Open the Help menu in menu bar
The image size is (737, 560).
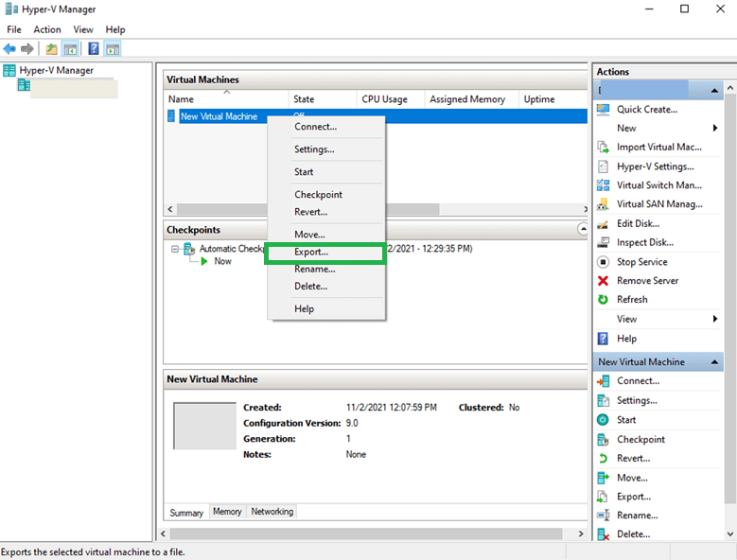coord(115,29)
